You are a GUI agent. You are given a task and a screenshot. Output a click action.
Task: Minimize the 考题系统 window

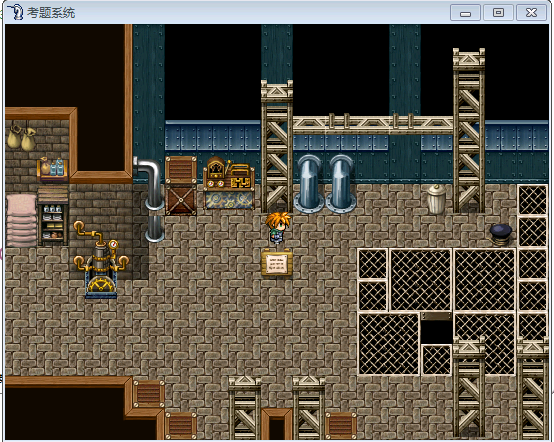(x=465, y=13)
